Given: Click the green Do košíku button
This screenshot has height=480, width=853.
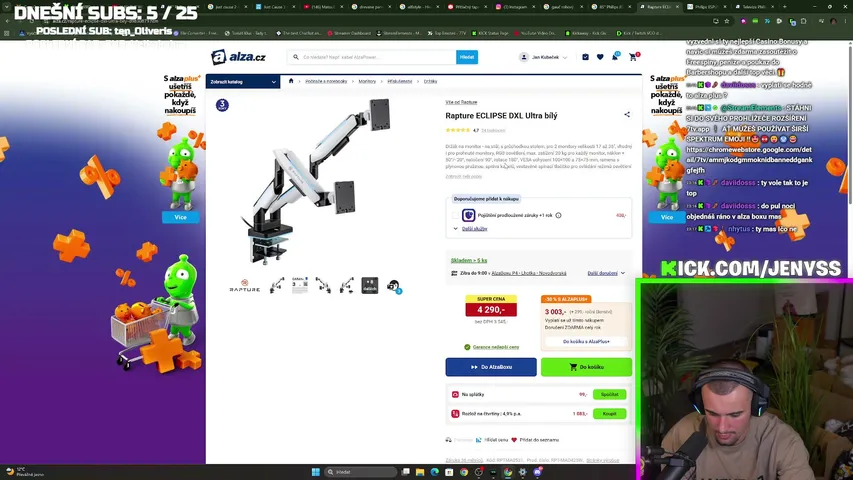Looking at the screenshot, I should coord(586,367).
